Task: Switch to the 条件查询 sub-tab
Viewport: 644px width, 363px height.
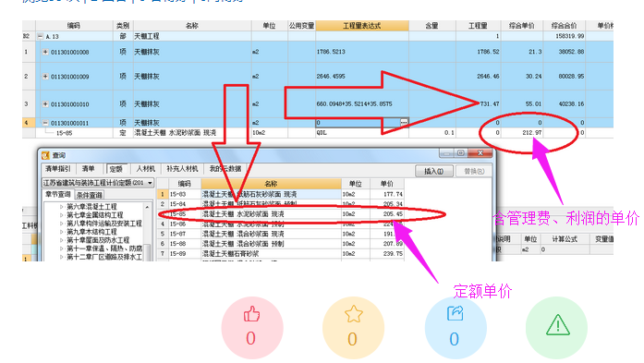Action: coord(90,196)
